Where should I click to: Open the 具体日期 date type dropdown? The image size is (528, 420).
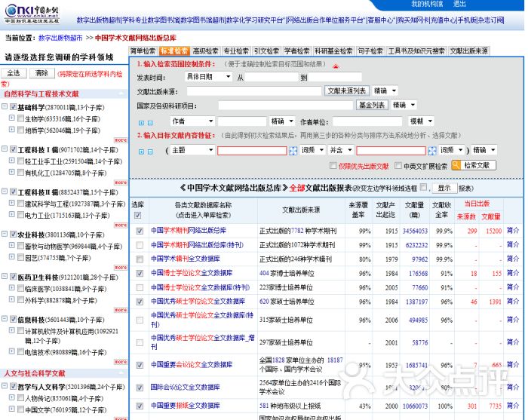[208, 77]
